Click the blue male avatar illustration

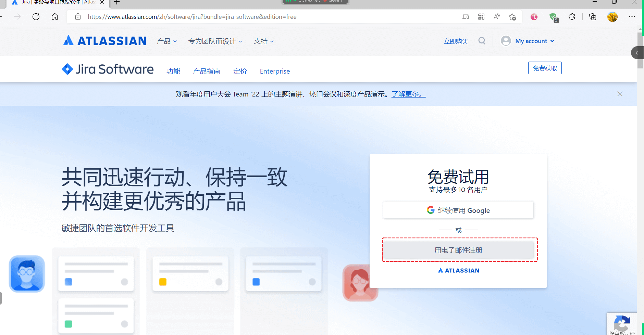coord(27,274)
